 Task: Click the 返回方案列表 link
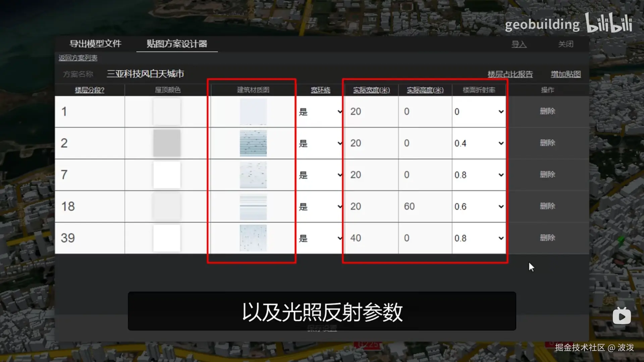click(78, 58)
